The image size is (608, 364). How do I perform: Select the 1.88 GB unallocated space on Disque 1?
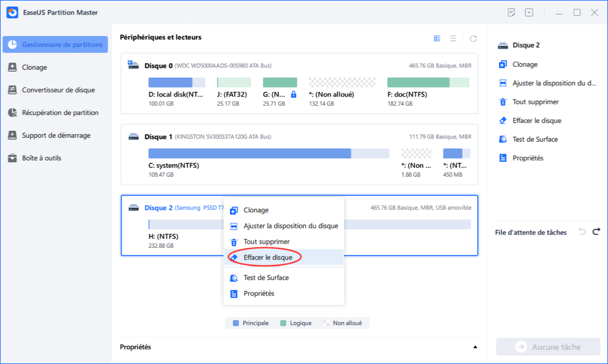[416, 153]
